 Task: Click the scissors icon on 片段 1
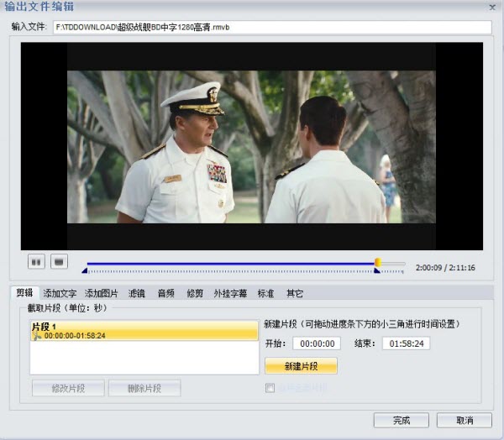pyautogui.click(x=37, y=336)
